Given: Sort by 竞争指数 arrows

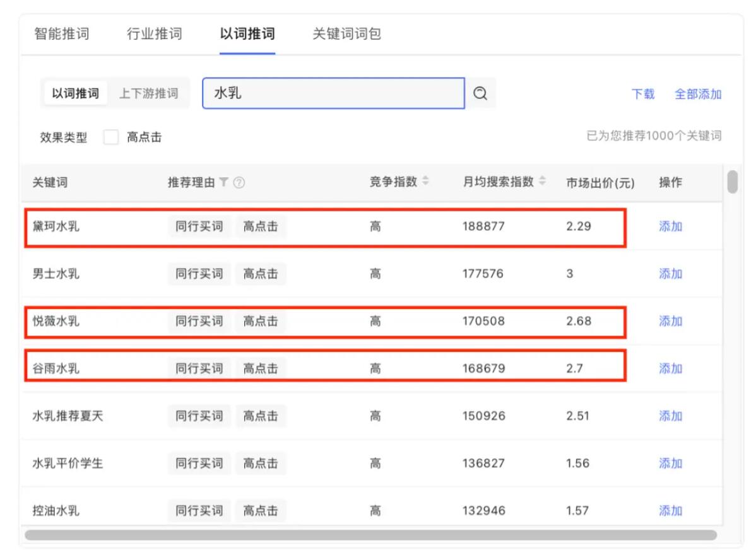Looking at the screenshot, I should 425,181.
